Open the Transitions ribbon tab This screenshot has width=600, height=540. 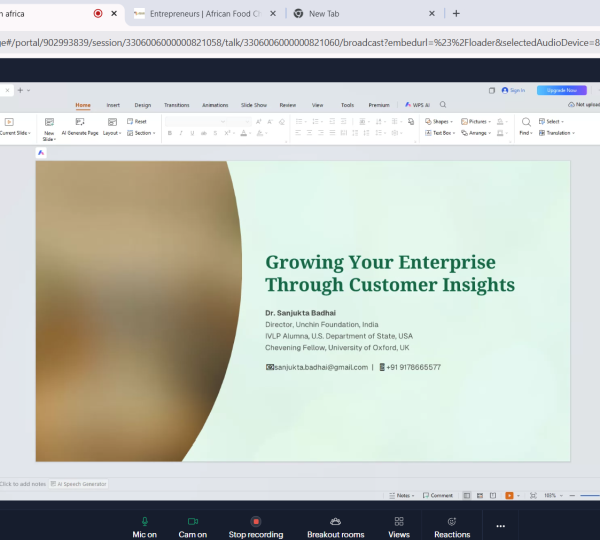pos(176,105)
